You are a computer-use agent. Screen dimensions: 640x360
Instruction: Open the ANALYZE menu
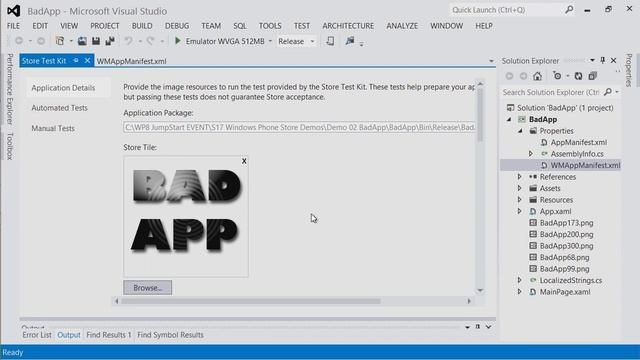pyautogui.click(x=402, y=26)
